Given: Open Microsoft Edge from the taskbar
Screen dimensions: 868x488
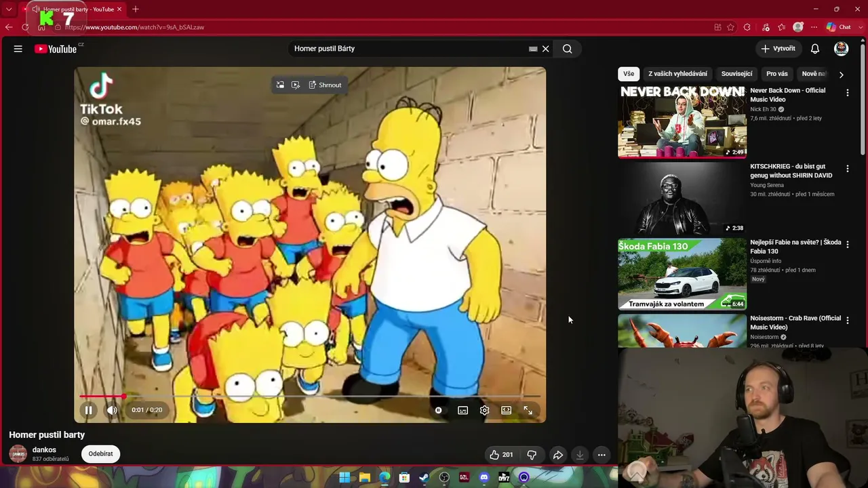Looking at the screenshot, I should [x=384, y=477].
